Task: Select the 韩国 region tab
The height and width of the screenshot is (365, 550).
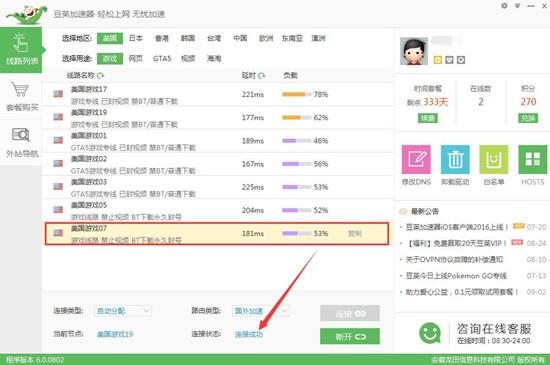Action: (188, 38)
